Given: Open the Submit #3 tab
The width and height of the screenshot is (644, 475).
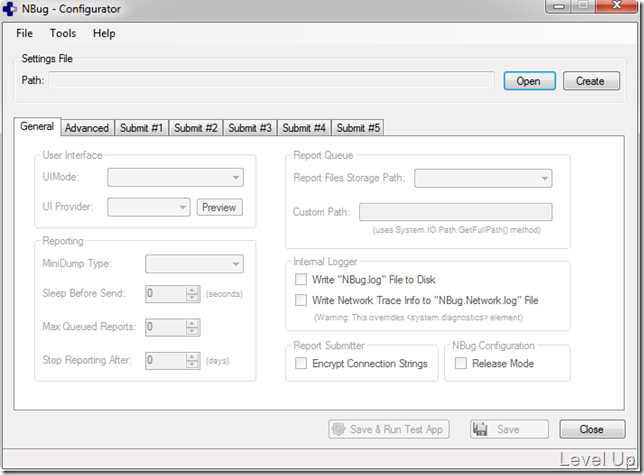Looking at the screenshot, I should (x=250, y=128).
